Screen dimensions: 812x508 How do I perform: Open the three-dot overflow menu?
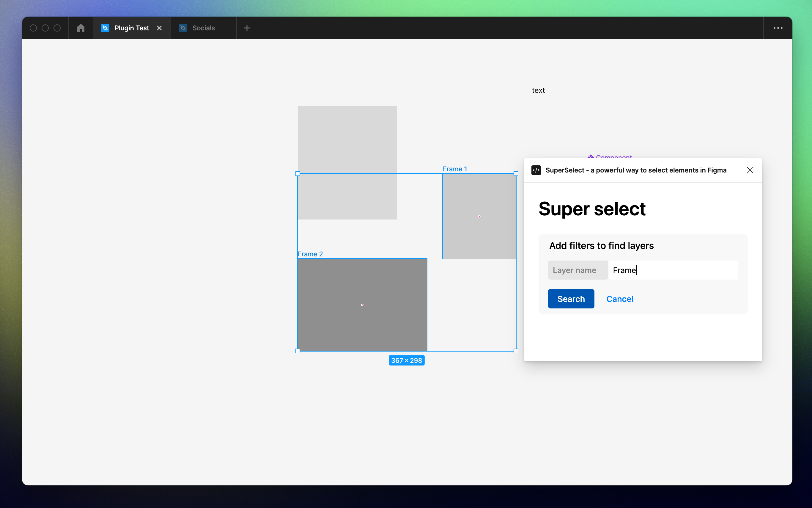point(778,28)
